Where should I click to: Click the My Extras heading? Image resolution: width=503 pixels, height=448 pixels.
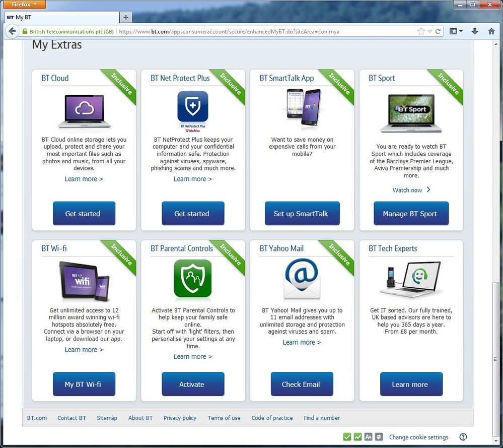point(57,45)
